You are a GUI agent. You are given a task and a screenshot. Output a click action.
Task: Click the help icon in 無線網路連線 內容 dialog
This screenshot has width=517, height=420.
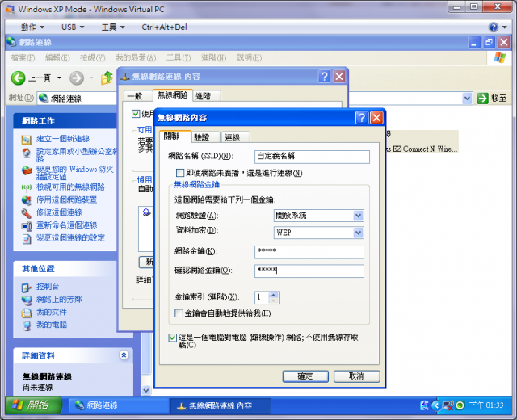(x=325, y=77)
